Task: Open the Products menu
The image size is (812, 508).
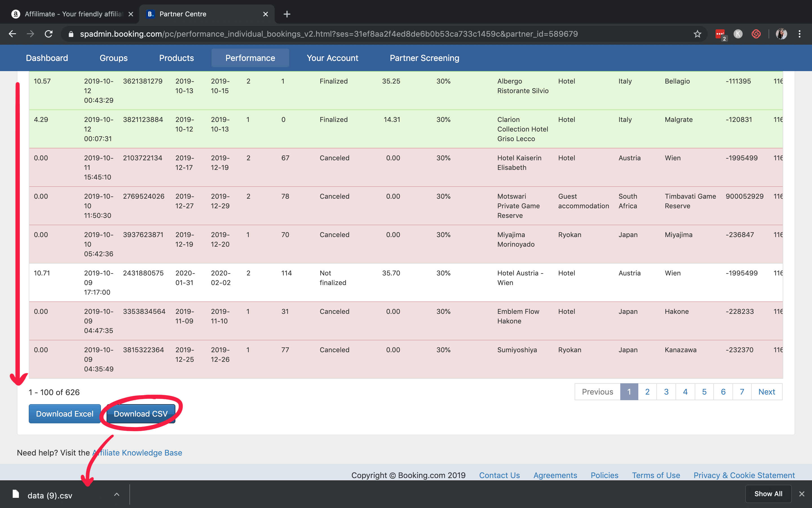Action: point(176,58)
